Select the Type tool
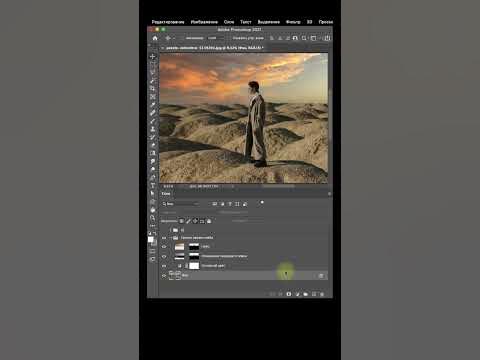 tap(152, 185)
